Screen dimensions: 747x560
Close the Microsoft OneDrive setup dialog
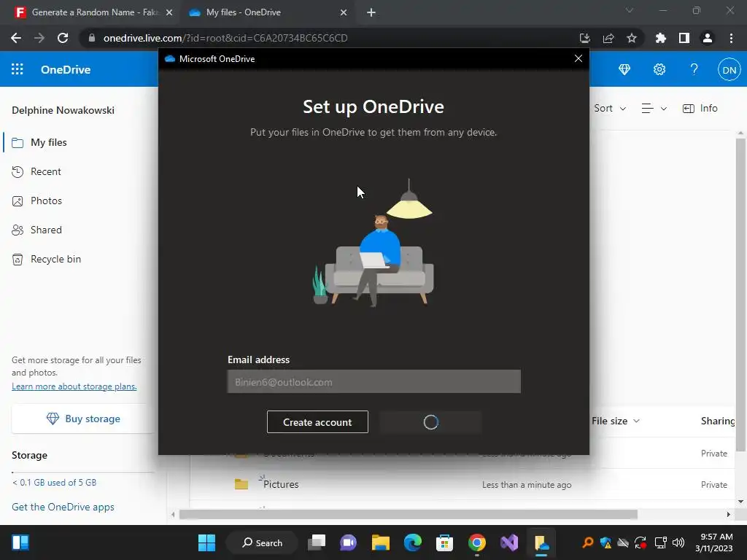[x=578, y=58]
